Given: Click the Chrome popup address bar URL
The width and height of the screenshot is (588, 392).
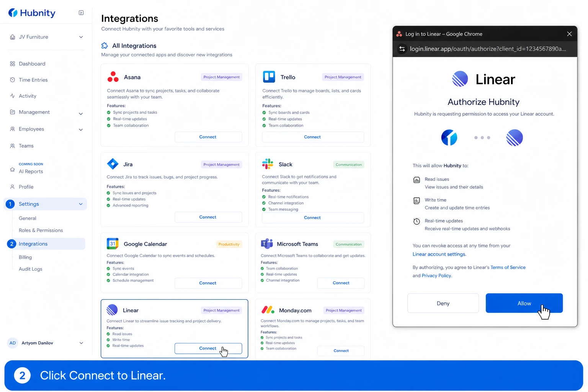Looking at the screenshot, I should (488, 49).
